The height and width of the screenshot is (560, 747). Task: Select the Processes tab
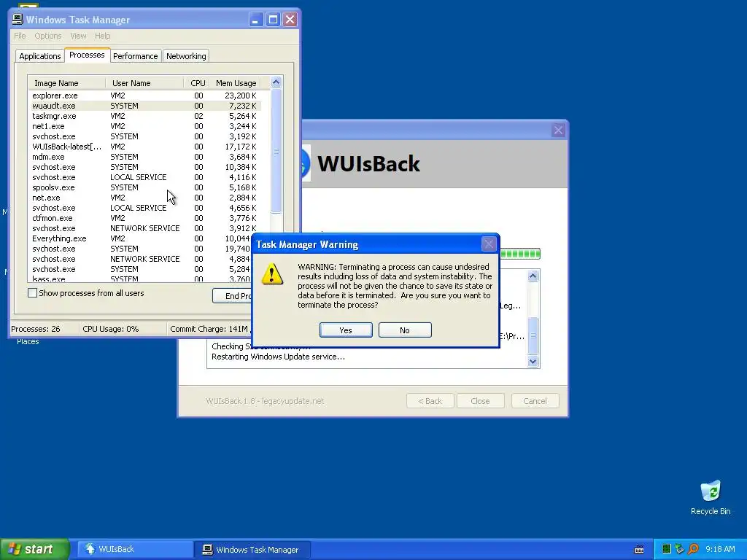88,55
